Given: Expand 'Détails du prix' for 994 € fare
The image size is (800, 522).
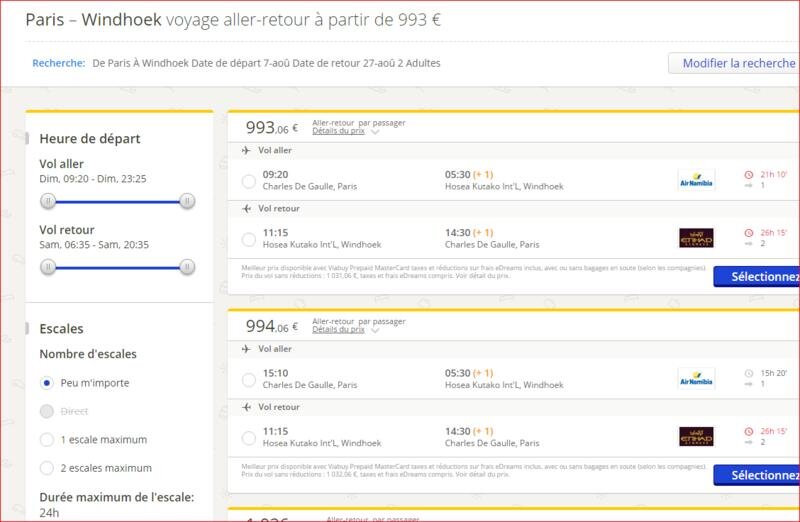Looking at the screenshot, I should 345,329.
